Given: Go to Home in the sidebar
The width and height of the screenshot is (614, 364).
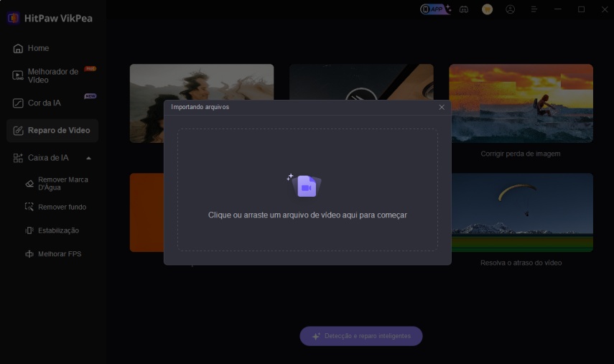Looking at the screenshot, I should pos(52,48).
